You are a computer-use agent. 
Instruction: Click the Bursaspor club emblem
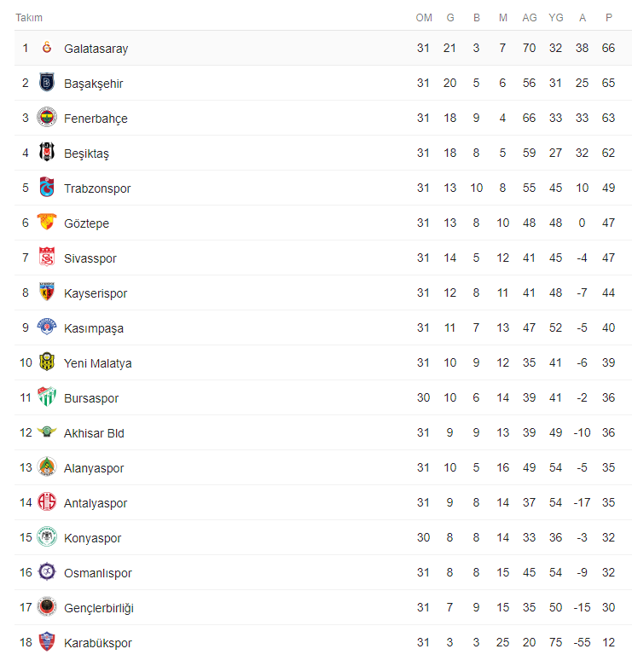point(47,398)
